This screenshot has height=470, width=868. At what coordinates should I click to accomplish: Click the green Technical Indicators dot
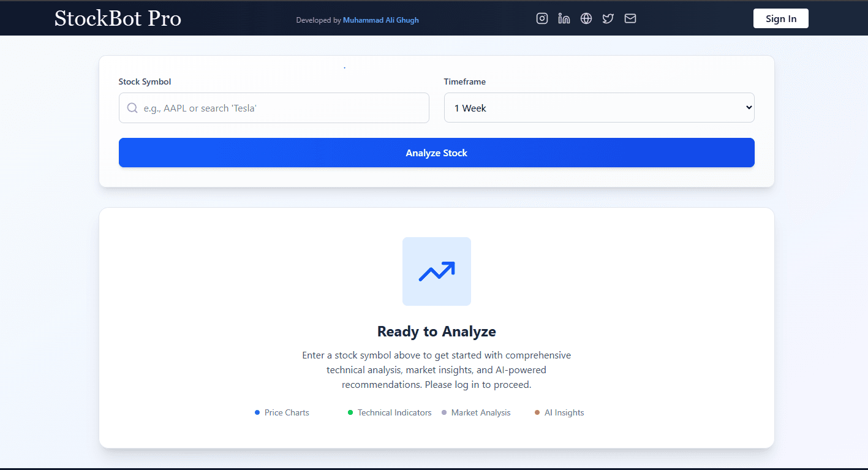click(350, 412)
